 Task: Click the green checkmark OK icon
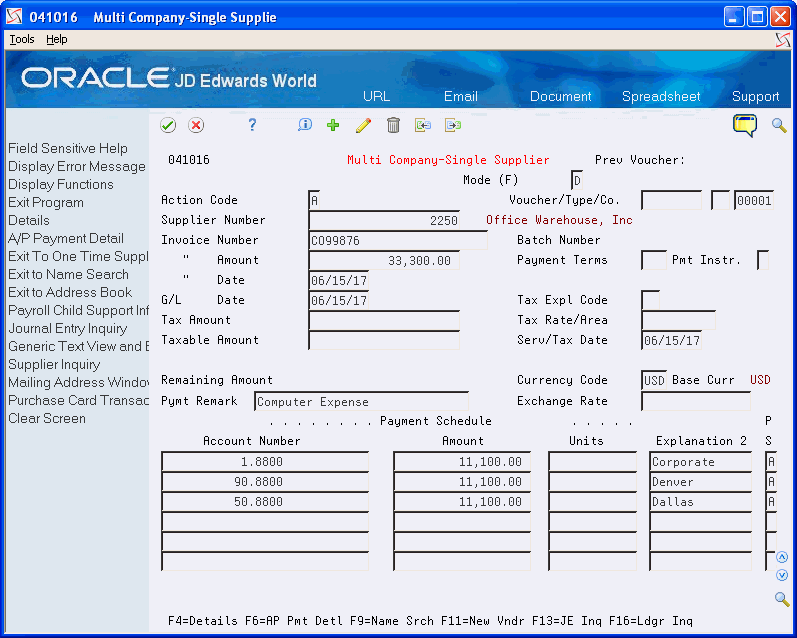coord(168,125)
